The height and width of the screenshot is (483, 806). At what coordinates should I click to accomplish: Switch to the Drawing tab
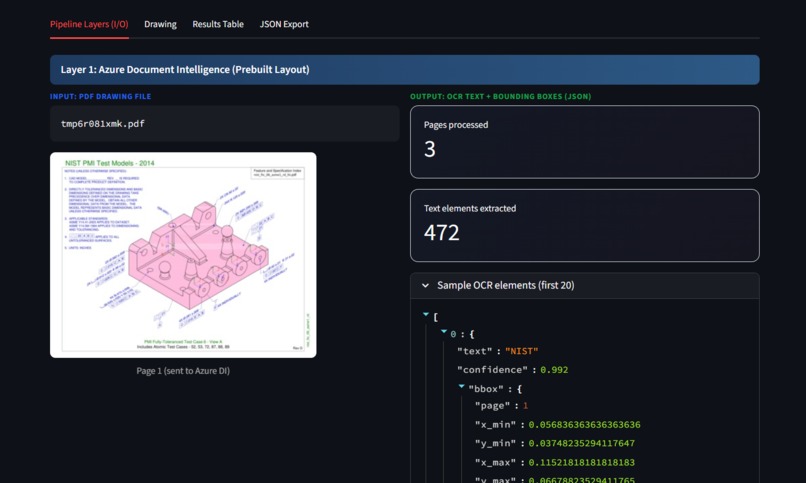pyautogui.click(x=160, y=24)
